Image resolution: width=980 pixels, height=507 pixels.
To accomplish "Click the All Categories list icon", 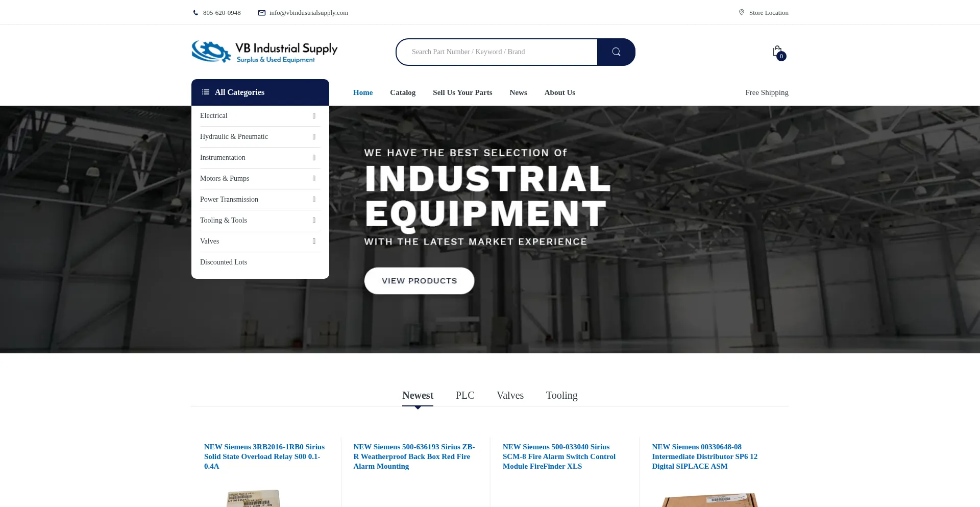I will coord(206,92).
